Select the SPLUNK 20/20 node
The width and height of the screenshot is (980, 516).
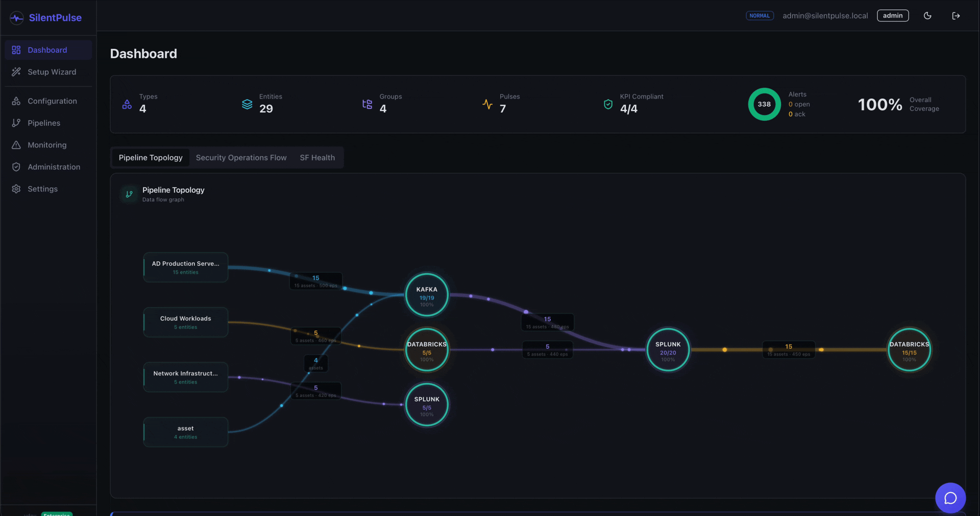[x=668, y=350]
